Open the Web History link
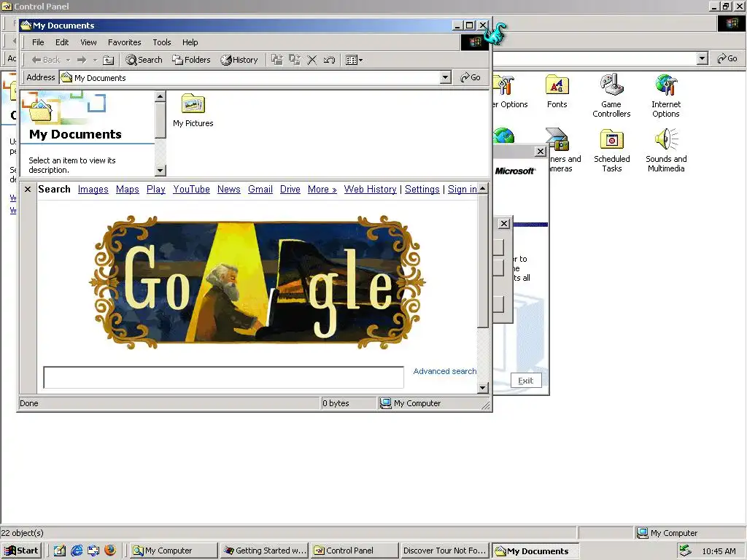 (x=370, y=189)
